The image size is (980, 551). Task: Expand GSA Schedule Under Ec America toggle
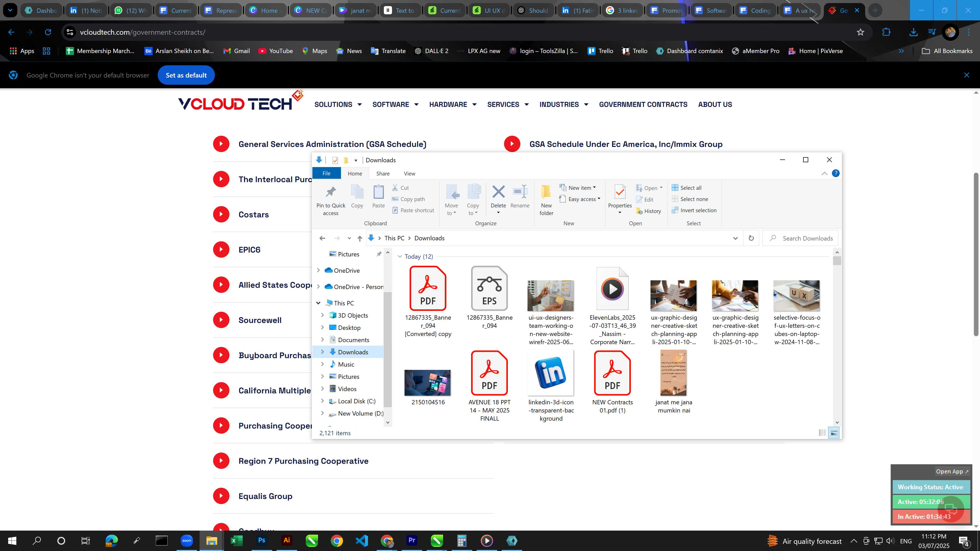512,144
